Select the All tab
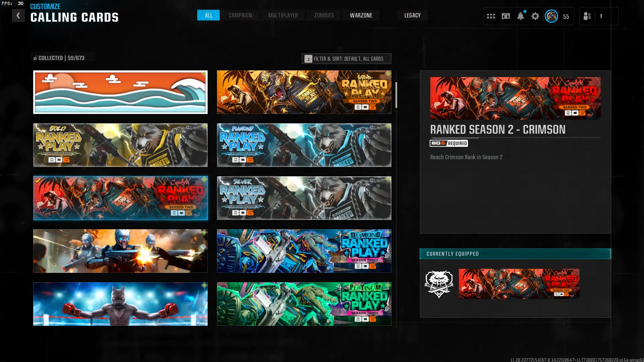The height and width of the screenshot is (362, 644). (x=208, y=15)
